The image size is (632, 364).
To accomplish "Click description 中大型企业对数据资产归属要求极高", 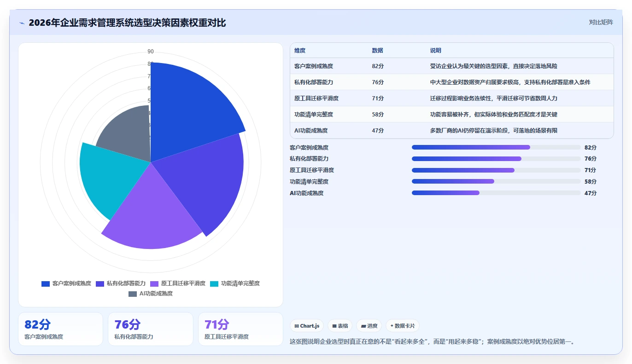I will tap(510, 82).
